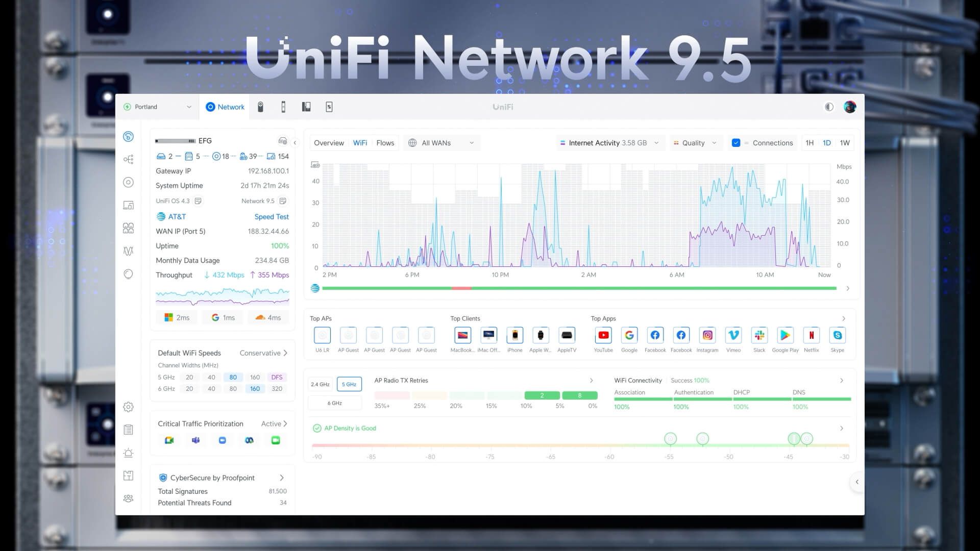
Task: Select the 2.4 GHz band button
Action: (319, 384)
